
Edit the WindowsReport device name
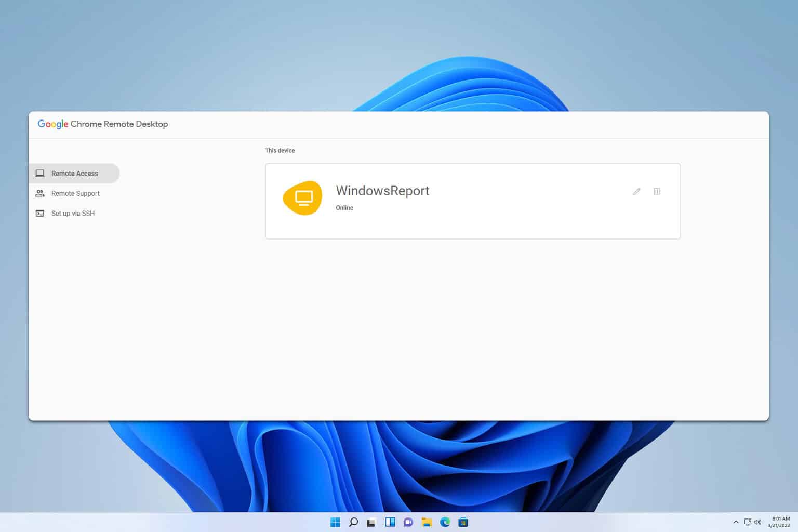click(636, 192)
